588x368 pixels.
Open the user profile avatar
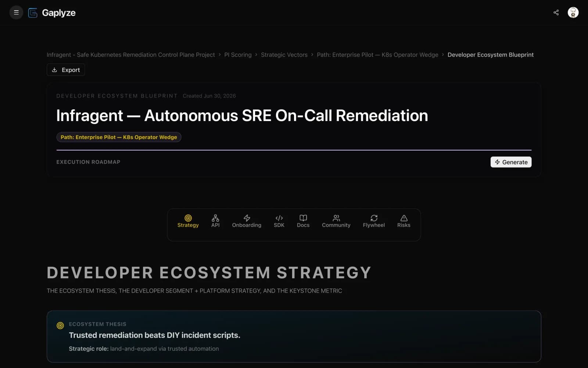coord(573,13)
